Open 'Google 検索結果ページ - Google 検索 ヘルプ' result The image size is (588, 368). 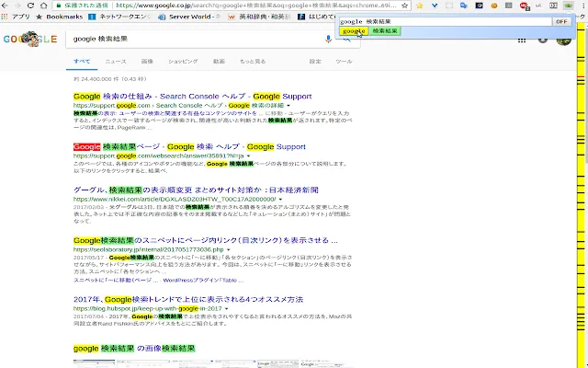[x=189, y=146]
